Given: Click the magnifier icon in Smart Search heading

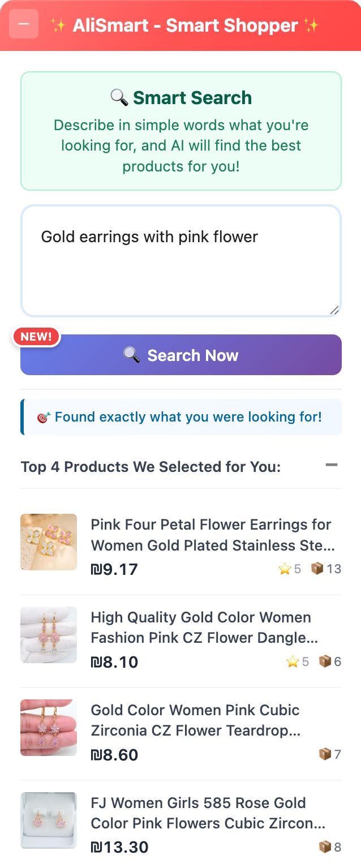Looking at the screenshot, I should point(119,97).
